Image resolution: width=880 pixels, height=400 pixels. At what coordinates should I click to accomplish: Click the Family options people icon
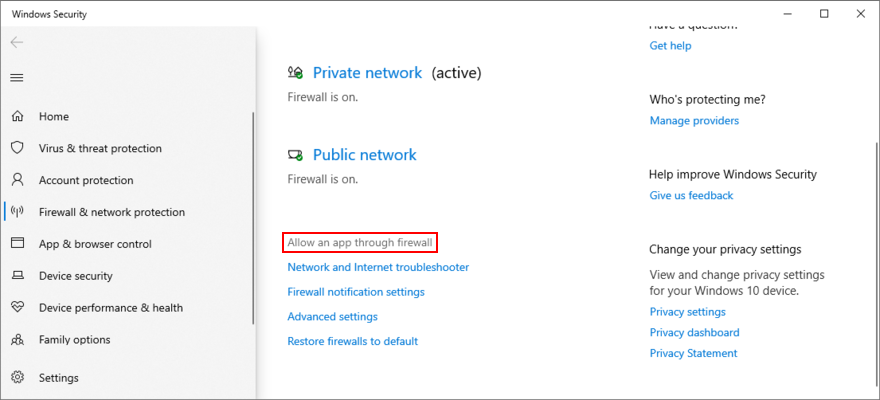tap(17, 340)
